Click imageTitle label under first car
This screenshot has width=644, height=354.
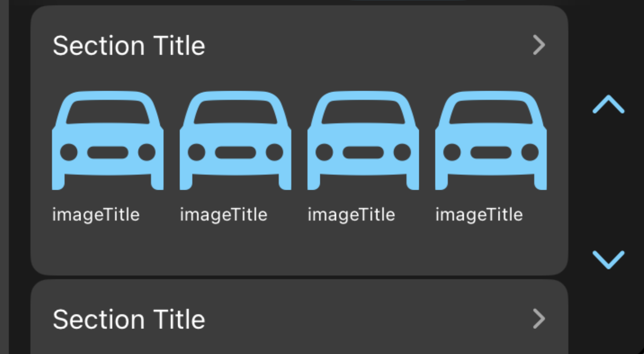click(96, 215)
